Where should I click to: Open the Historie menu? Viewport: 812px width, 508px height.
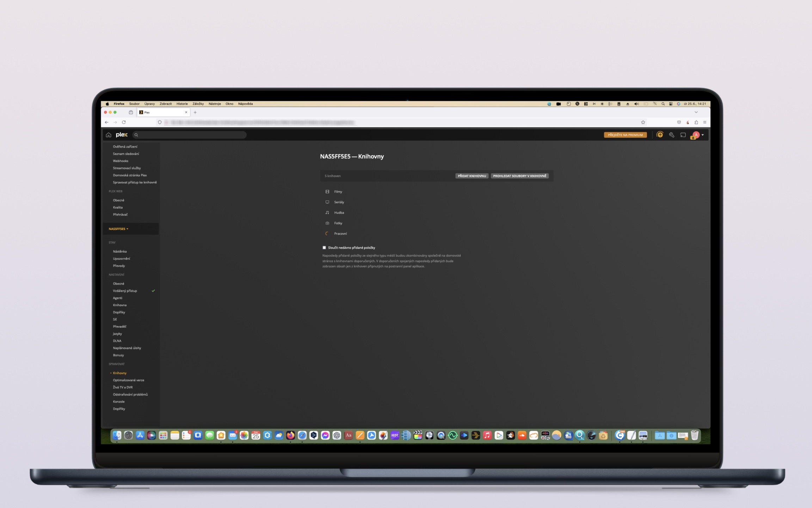[182, 104]
